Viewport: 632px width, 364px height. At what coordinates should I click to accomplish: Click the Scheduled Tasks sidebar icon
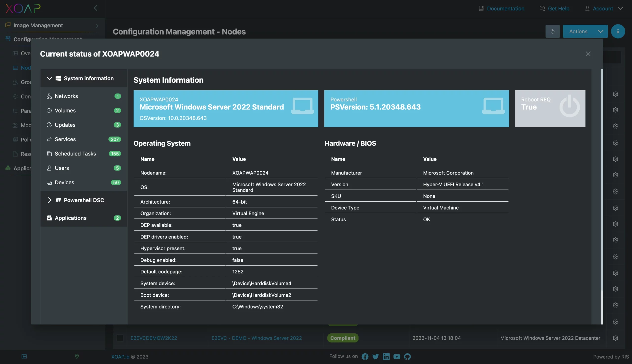(x=49, y=153)
